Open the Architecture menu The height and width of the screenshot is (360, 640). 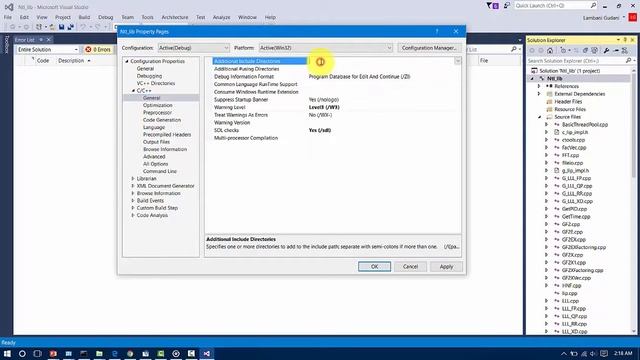175,17
